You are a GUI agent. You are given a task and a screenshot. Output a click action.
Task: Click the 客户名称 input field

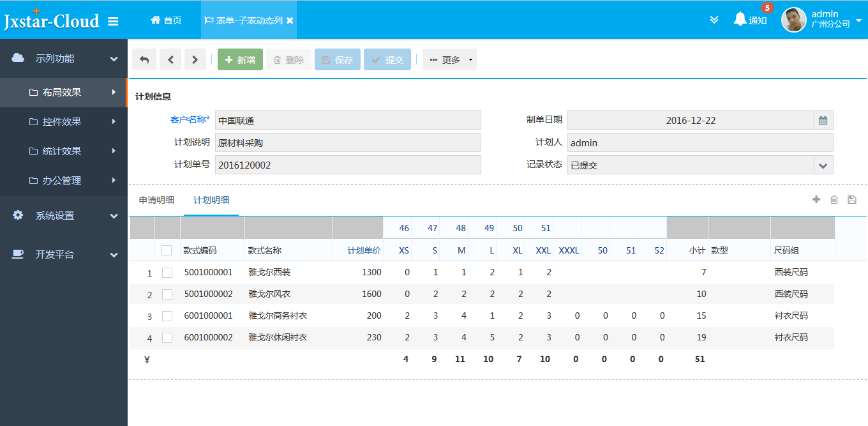348,120
